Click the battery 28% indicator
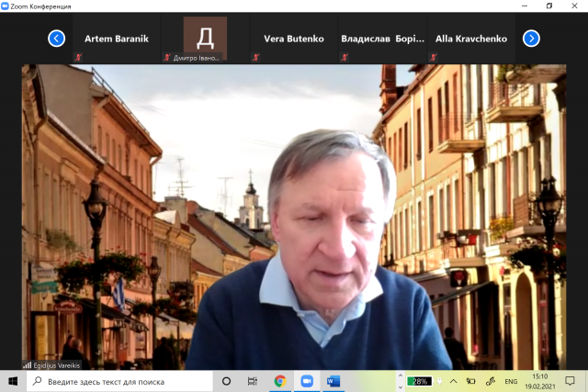This screenshot has height=392, width=588. [x=420, y=381]
